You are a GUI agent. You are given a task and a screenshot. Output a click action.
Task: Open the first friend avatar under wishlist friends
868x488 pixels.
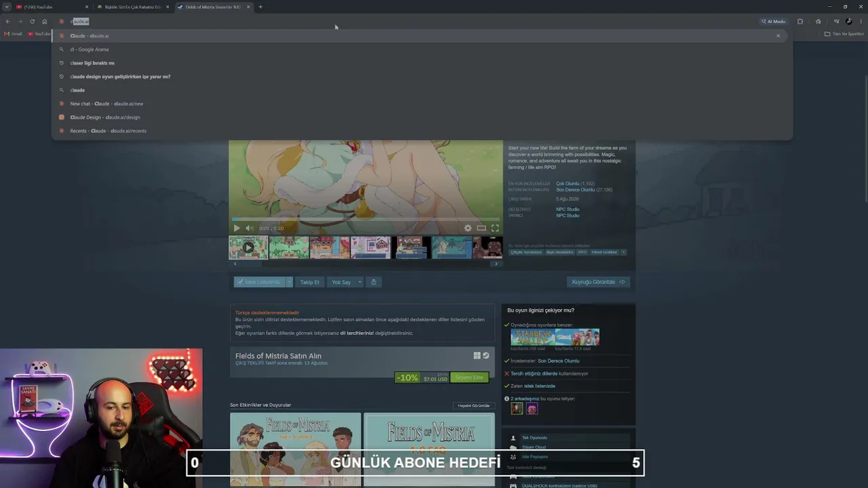coord(517,408)
